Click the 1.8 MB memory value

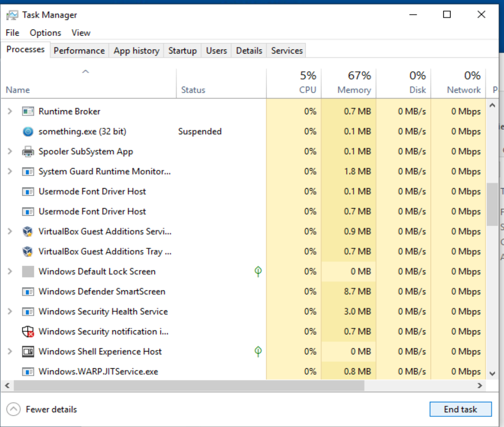(358, 171)
